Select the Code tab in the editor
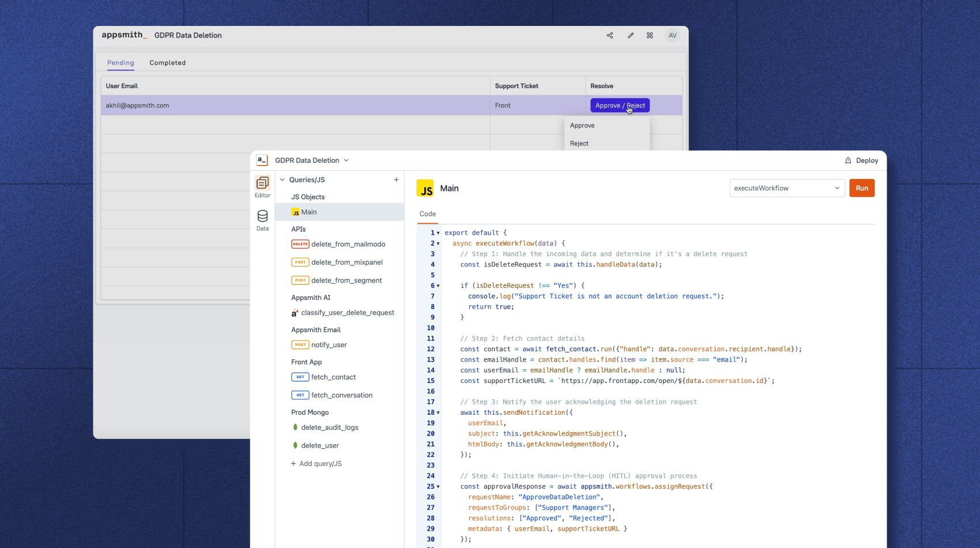980x548 pixels. (427, 214)
